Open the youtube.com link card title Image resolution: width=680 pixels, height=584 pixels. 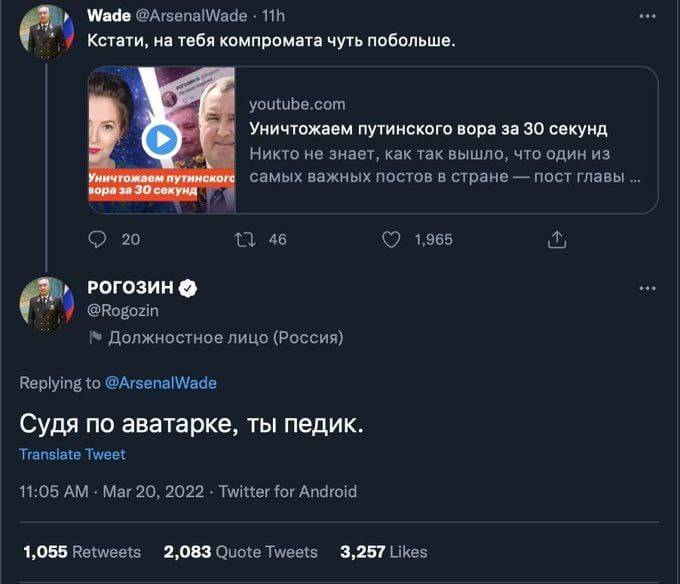click(428, 129)
